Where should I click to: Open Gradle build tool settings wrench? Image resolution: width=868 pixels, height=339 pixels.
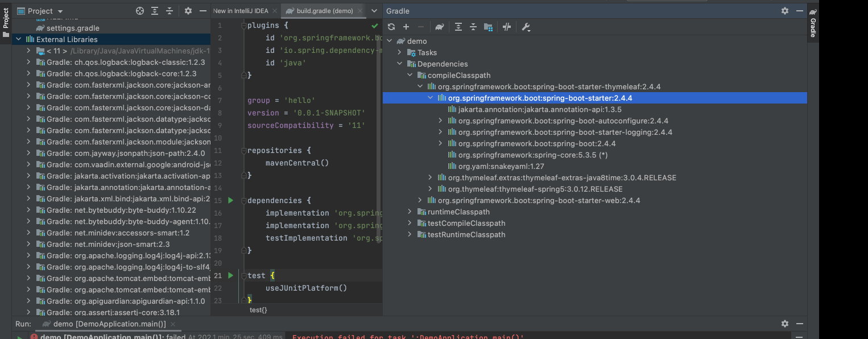coord(526,27)
